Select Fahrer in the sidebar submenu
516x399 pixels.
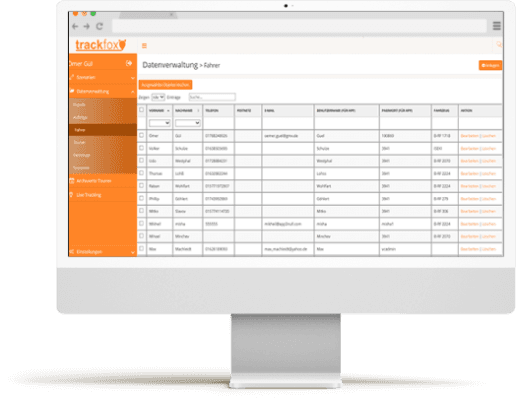(103, 130)
